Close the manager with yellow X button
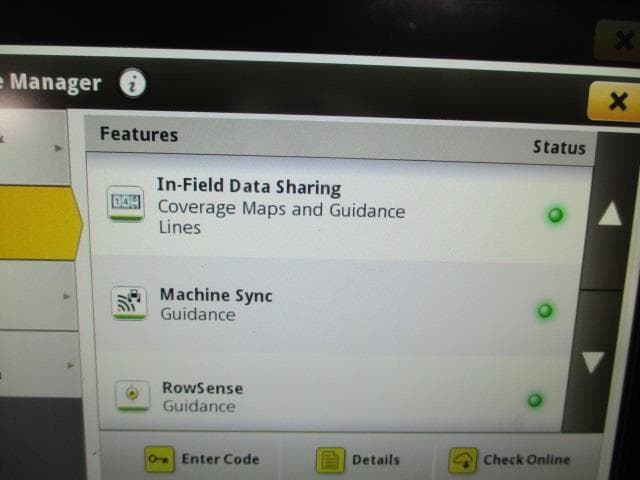 point(615,102)
